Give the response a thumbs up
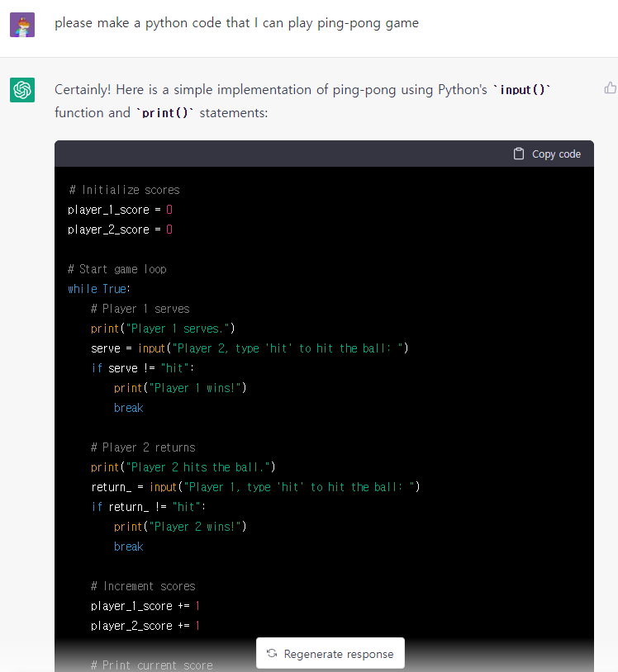Image resolution: width=618 pixels, height=672 pixels. 610,88
